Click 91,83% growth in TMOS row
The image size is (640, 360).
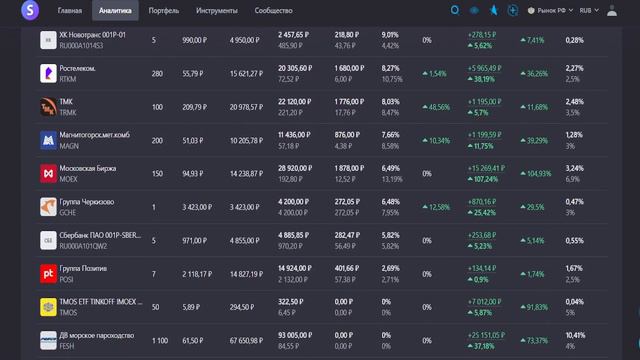pos(534,307)
